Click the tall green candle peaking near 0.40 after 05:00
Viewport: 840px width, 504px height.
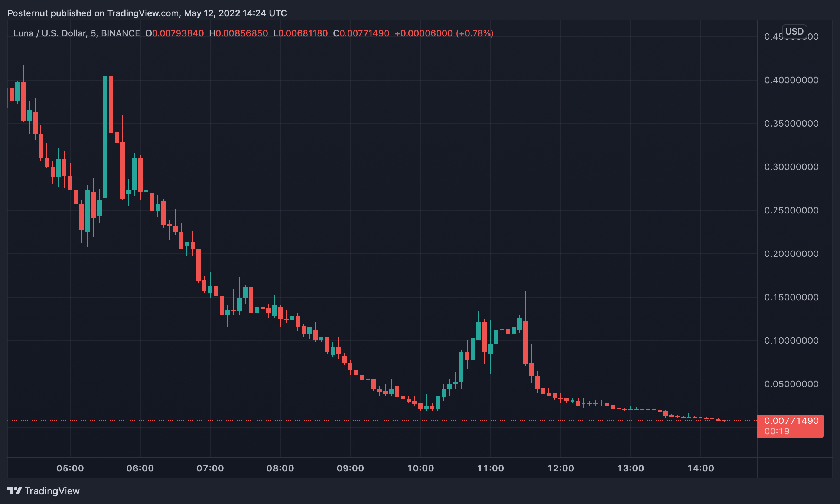(105, 137)
